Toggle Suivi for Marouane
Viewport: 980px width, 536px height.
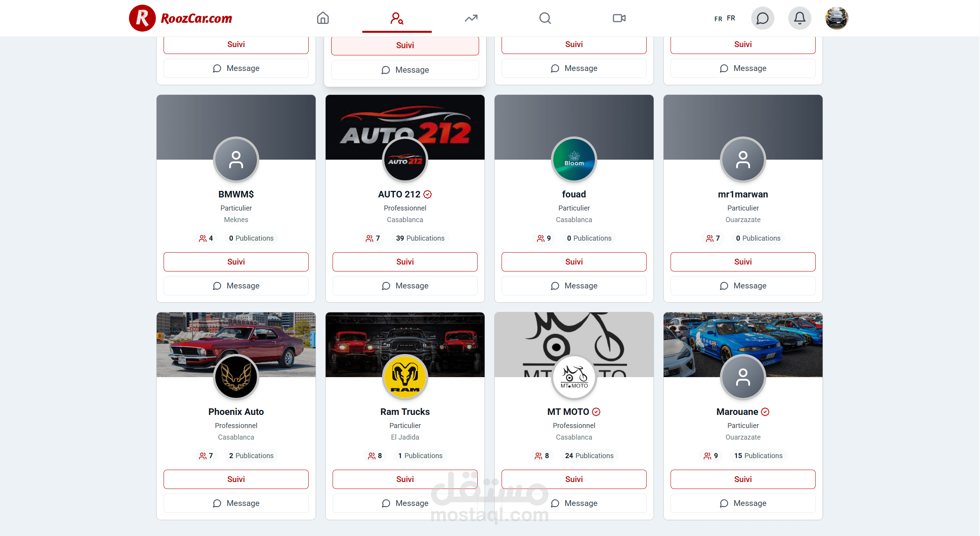pos(743,479)
